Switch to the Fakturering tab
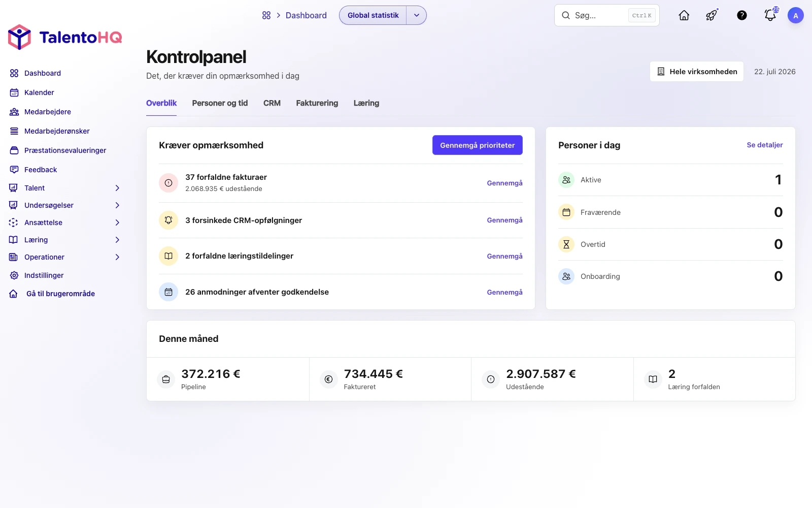 (317, 103)
